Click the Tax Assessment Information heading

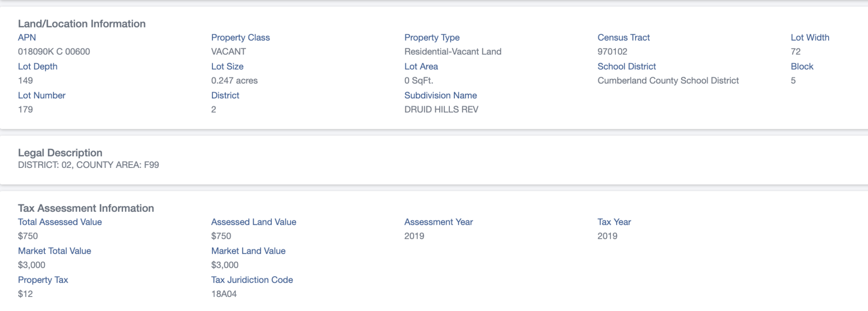pos(86,208)
